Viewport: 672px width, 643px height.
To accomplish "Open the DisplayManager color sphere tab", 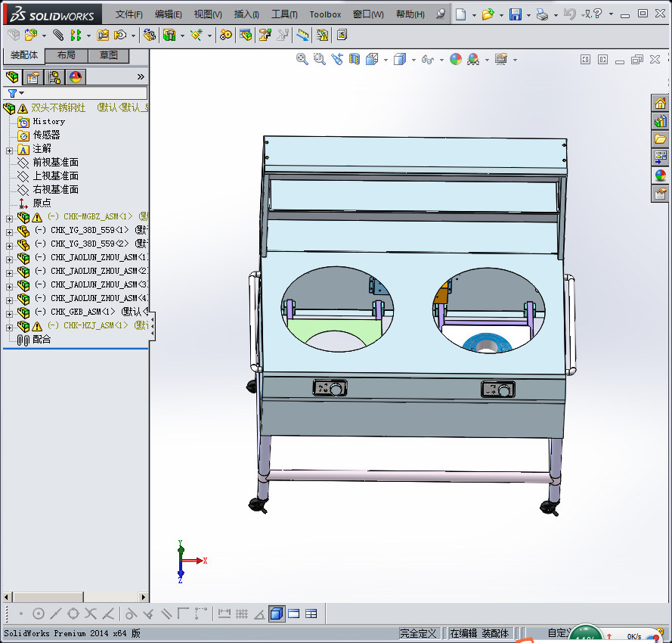I will [76, 76].
